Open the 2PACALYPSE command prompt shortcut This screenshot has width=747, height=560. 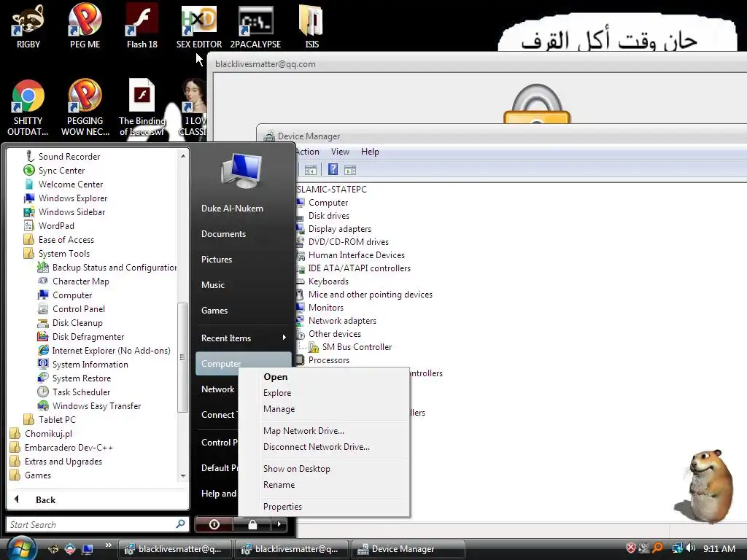coord(255,26)
